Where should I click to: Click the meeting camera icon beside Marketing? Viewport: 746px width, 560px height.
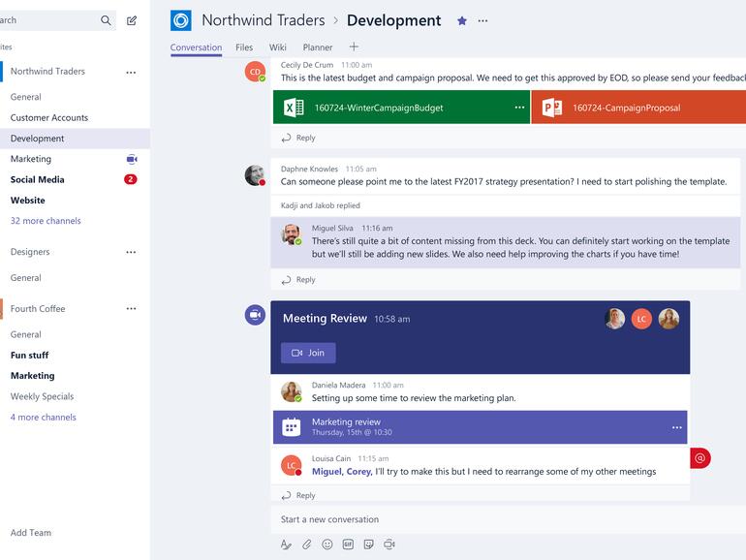coord(132,159)
